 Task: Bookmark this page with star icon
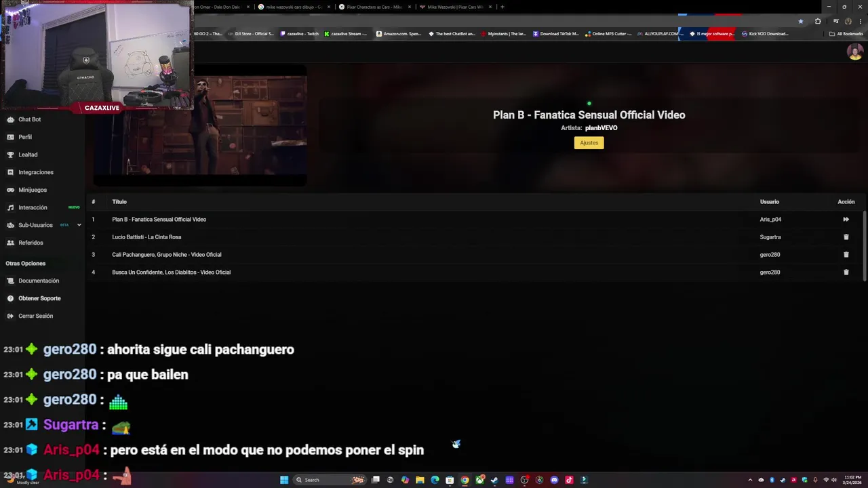point(800,21)
